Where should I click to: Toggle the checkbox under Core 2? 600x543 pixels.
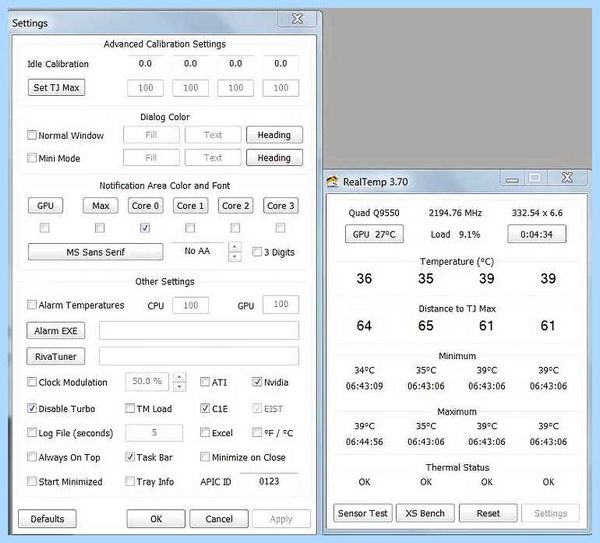[235, 228]
